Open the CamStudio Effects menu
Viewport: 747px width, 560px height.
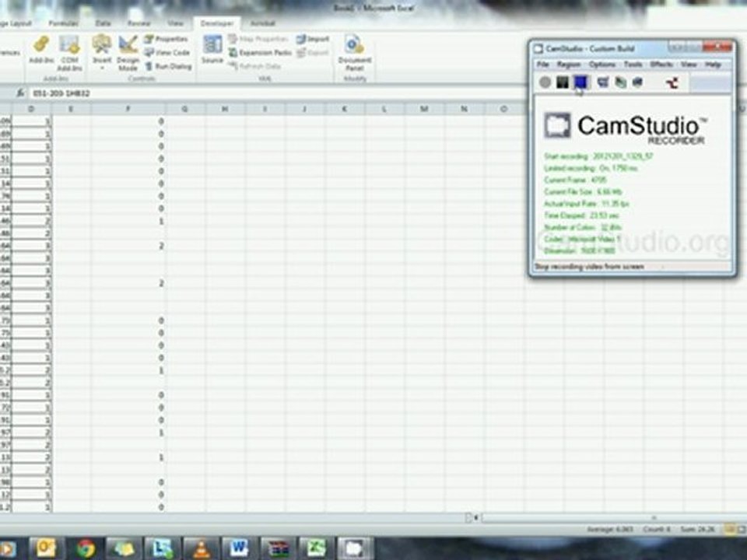click(x=661, y=65)
